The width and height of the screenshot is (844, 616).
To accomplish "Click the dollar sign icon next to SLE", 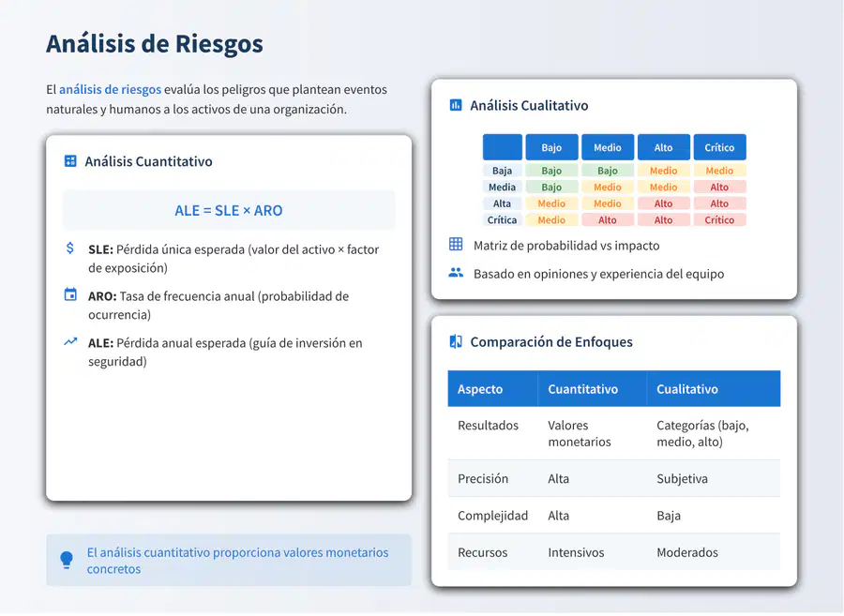I will (x=70, y=248).
